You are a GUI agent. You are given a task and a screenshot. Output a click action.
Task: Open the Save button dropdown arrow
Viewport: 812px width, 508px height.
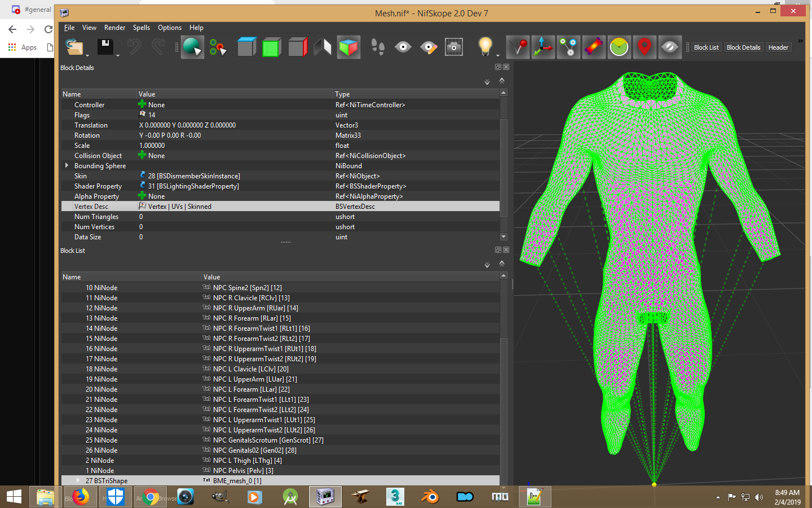(118, 55)
